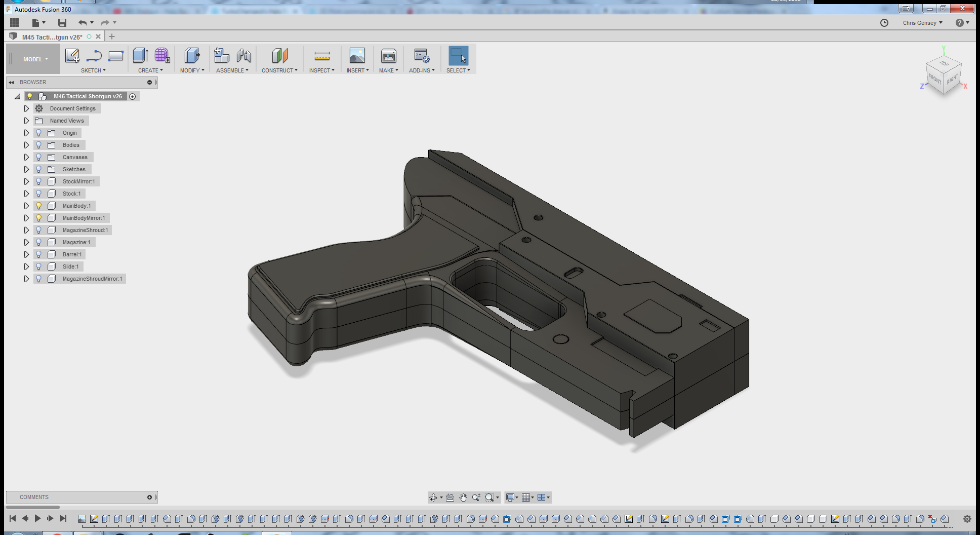Expand the Bodies folder
The width and height of the screenshot is (980, 535).
(x=26, y=145)
